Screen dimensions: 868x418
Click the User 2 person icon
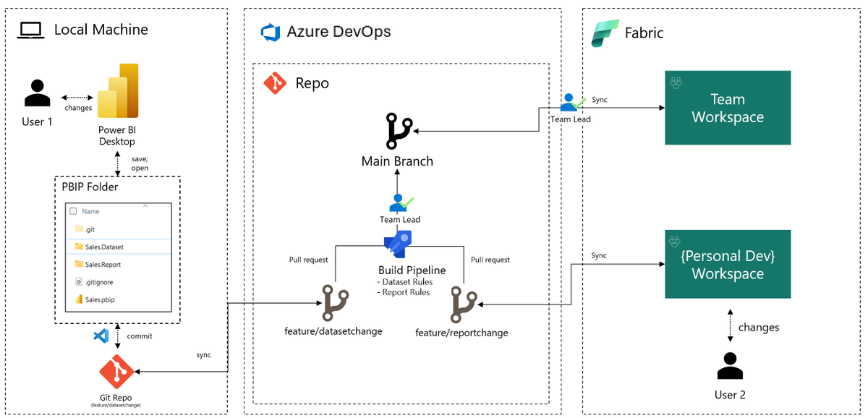[730, 367]
